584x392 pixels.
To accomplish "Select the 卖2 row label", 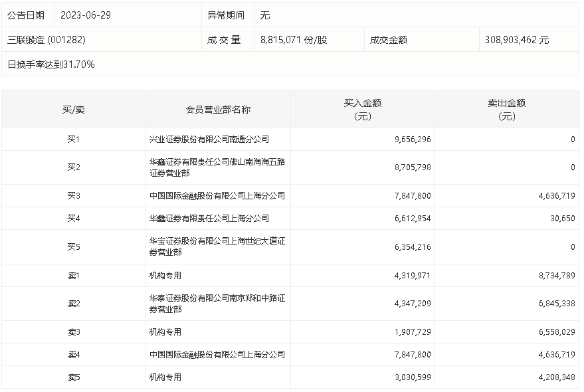I will pyautogui.click(x=73, y=304).
